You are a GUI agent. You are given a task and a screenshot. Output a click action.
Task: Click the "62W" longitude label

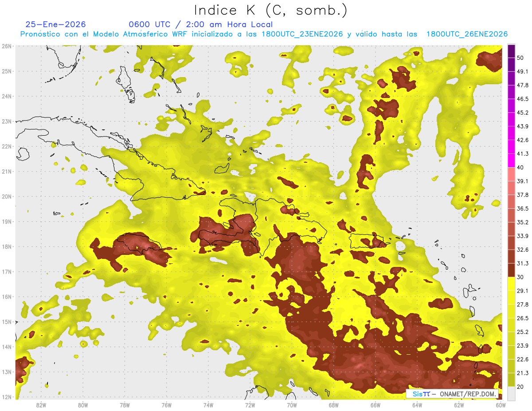pos(459,405)
